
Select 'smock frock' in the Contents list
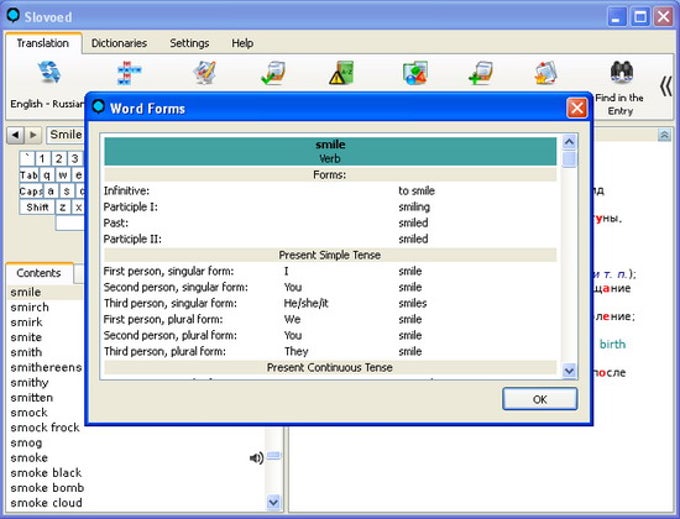pos(45,428)
